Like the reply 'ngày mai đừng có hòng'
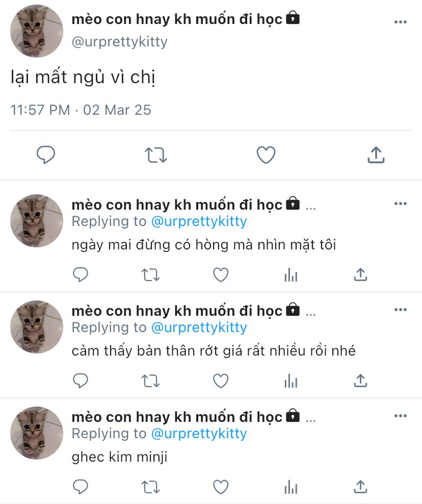This screenshot has height=504, width=422. click(x=221, y=275)
